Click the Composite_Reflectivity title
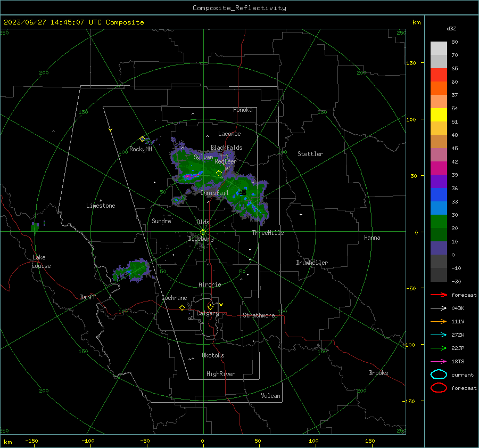This screenshot has height=448, width=479. pos(240,7)
